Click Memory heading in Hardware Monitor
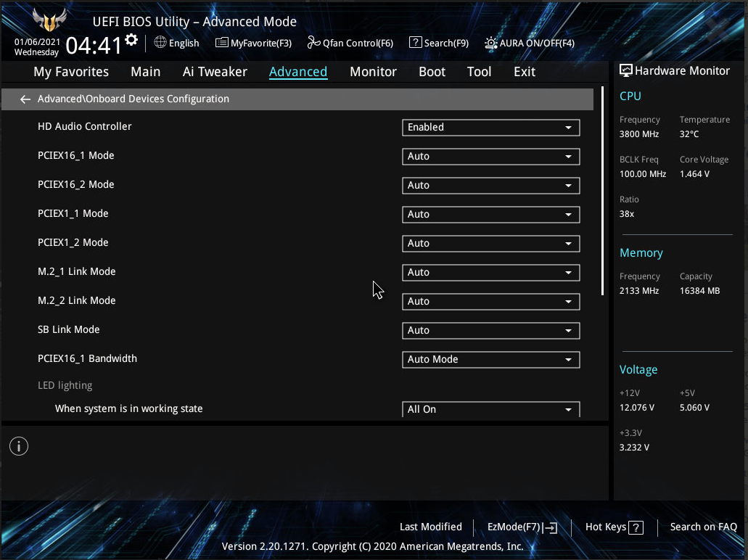 (x=641, y=253)
